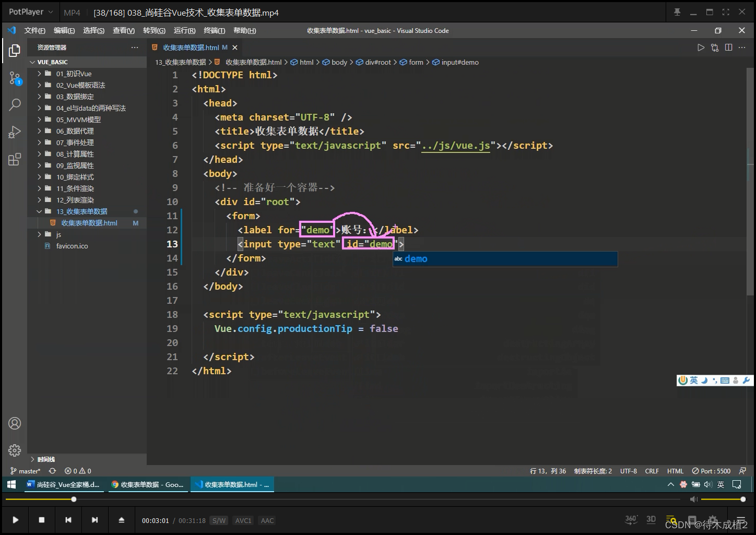Click the sync changes icon in status bar
Viewport: 756px width, 535px height.
coord(52,471)
